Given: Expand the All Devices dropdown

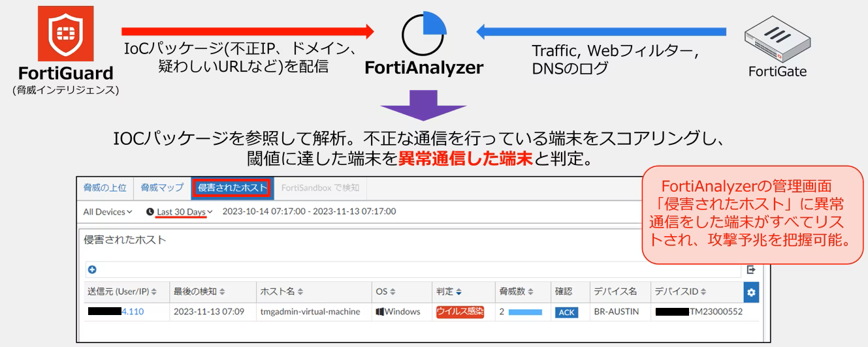Looking at the screenshot, I should (108, 211).
